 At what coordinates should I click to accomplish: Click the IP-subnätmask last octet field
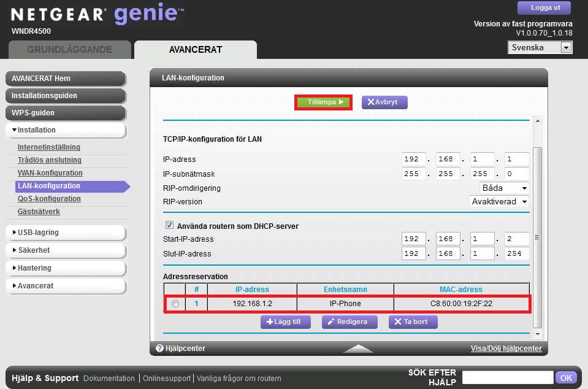[517, 174]
